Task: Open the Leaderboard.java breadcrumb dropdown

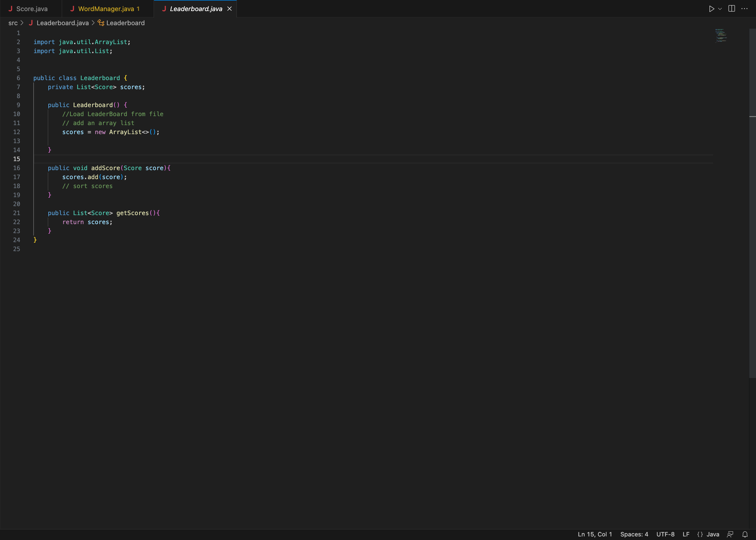Action: pos(62,23)
